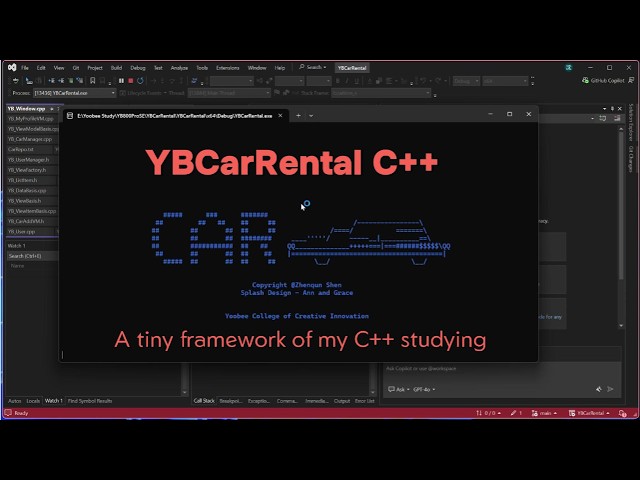Image resolution: width=640 pixels, height=480 pixels.
Task: Restart the debug session
Action: click(140, 81)
